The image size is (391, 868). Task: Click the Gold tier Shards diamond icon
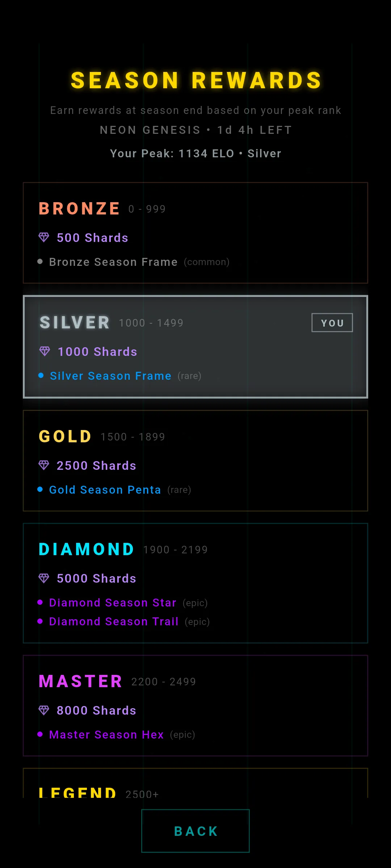tap(45, 465)
